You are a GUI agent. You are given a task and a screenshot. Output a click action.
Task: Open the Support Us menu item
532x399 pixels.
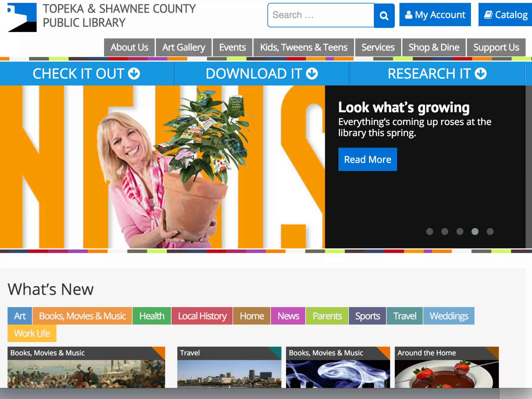click(x=496, y=48)
